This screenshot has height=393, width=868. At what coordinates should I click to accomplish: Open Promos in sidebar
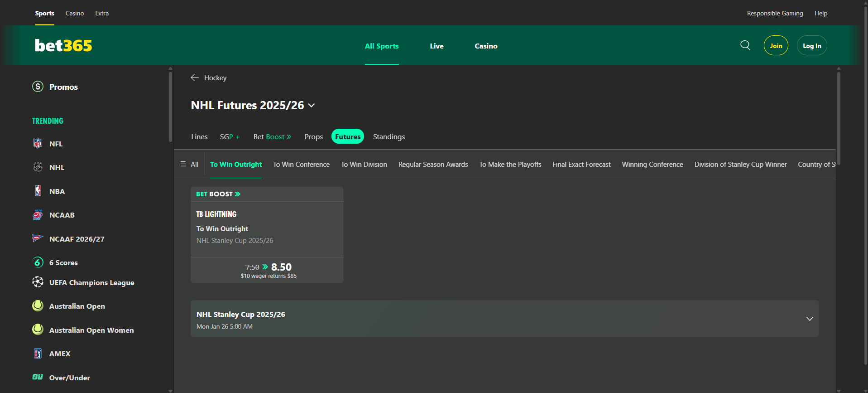tap(63, 87)
